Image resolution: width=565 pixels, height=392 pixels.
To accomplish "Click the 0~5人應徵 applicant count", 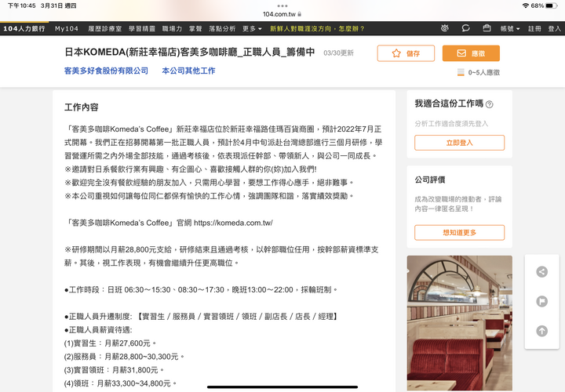I will click(x=478, y=72).
